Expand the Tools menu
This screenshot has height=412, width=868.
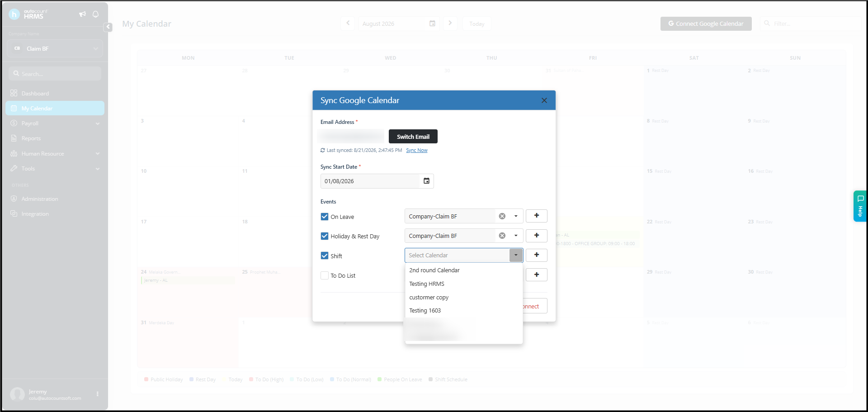[x=55, y=169]
